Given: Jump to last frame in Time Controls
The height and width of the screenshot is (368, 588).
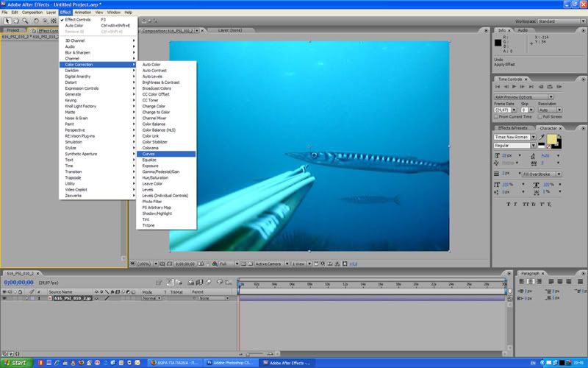Looking at the screenshot, I should (531, 87).
